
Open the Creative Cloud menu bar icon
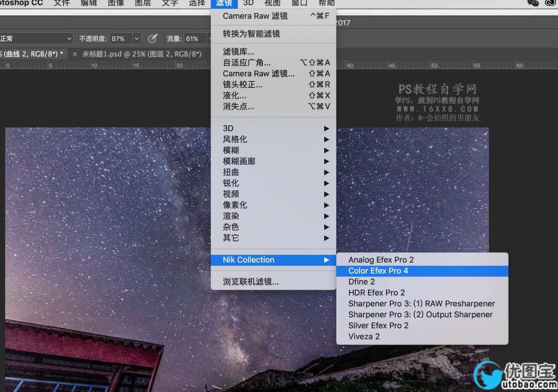click(x=551, y=3)
